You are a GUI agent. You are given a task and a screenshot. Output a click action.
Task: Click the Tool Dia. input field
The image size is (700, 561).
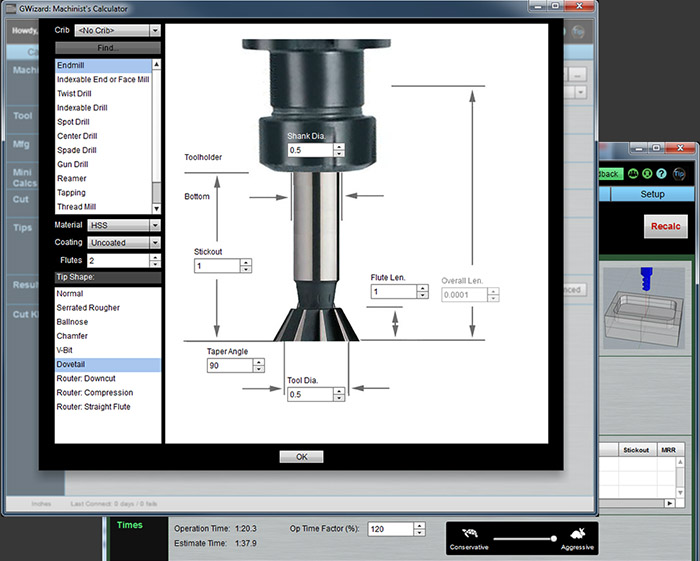308,394
